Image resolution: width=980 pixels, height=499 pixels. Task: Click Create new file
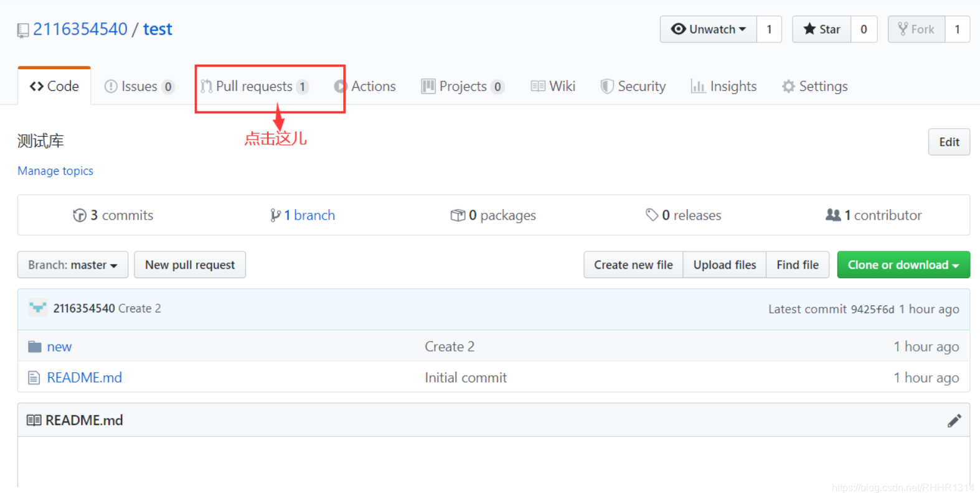[x=633, y=265]
